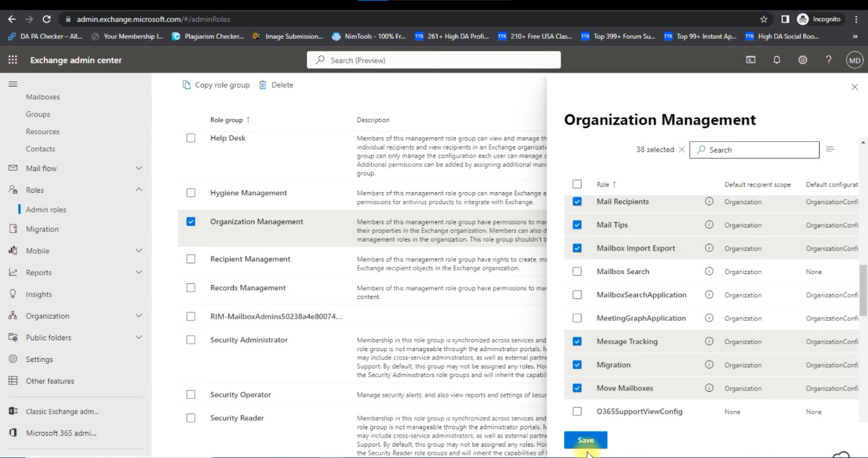Collapse the Roles navigation section
This screenshot has width=868, height=458.
[139, 190]
